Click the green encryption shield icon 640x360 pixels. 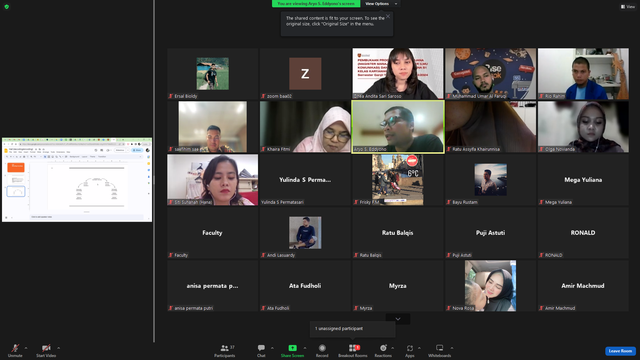click(7, 7)
